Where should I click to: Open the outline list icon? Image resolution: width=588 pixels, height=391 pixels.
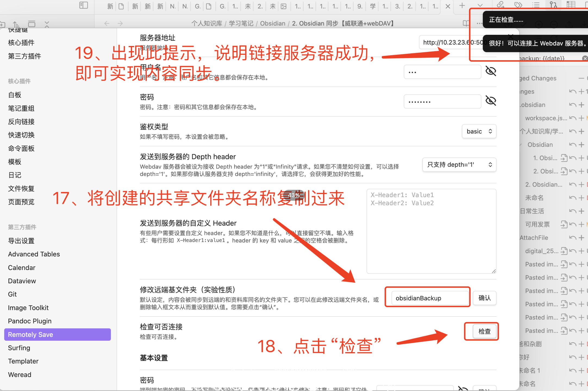coord(536,5)
